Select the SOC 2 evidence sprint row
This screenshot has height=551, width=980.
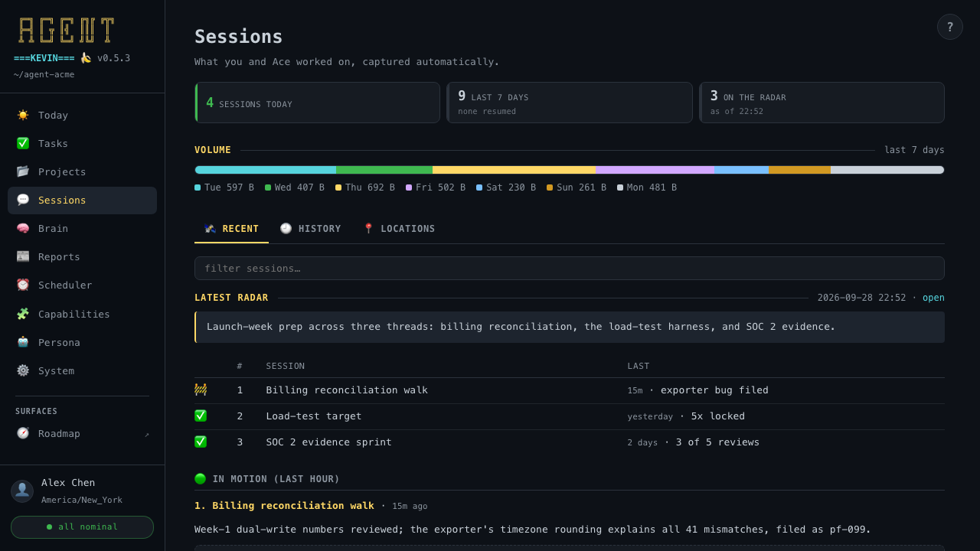[x=569, y=442]
